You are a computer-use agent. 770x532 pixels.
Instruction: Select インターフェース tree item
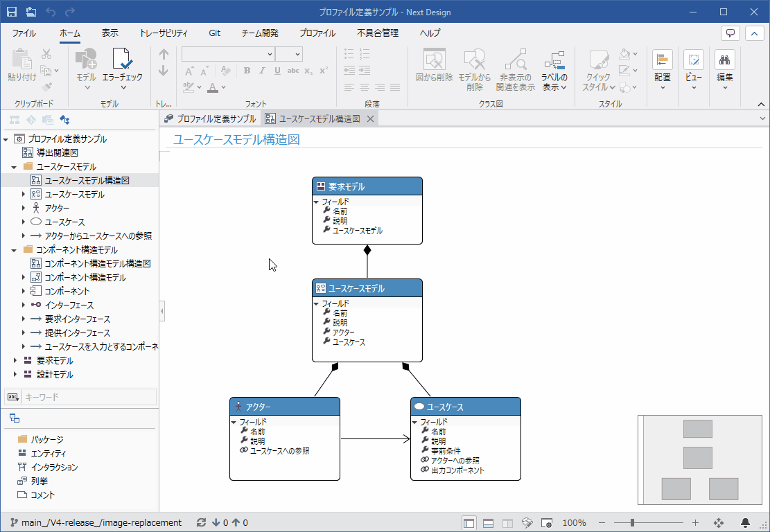(69, 305)
